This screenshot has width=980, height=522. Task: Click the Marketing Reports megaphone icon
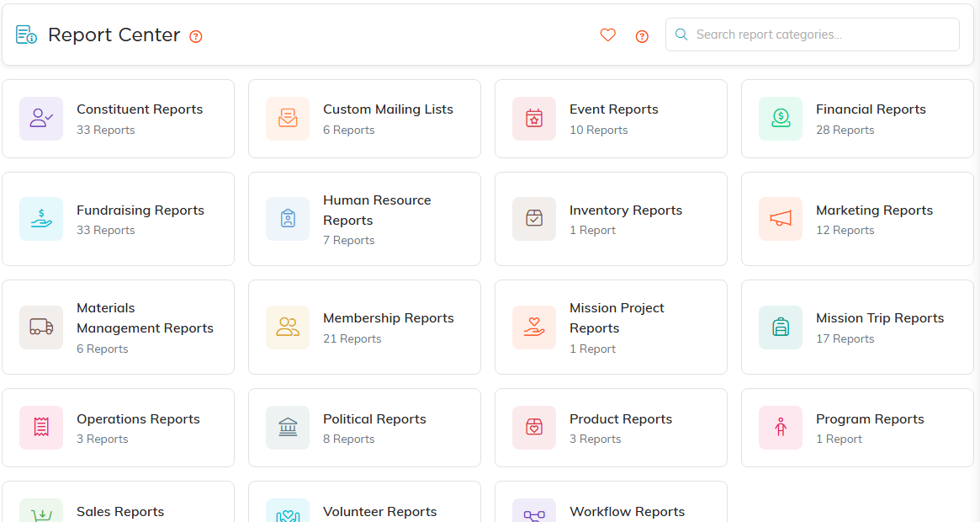(781, 219)
